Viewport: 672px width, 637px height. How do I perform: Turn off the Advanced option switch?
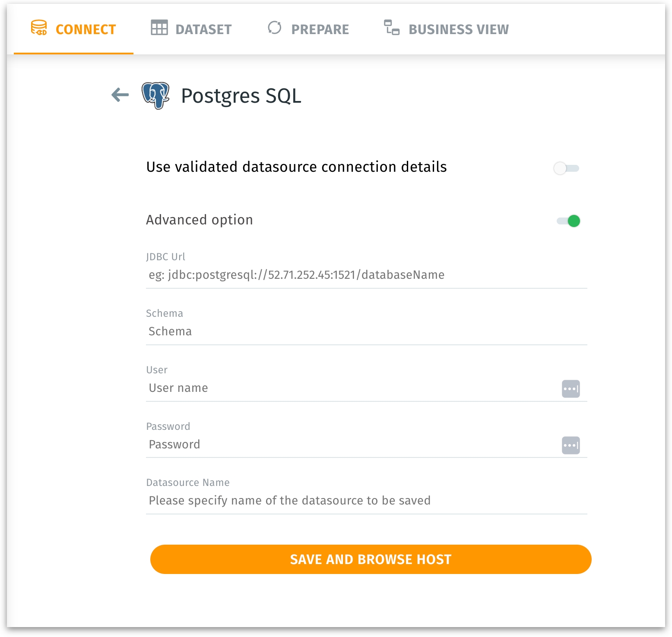[568, 221]
